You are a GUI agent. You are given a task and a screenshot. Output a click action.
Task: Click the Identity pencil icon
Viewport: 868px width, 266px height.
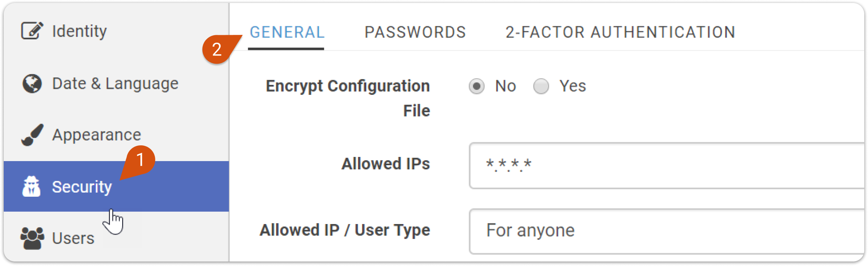32,30
